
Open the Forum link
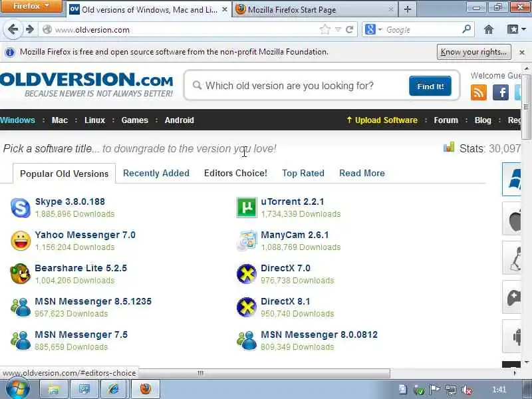point(446,120)
